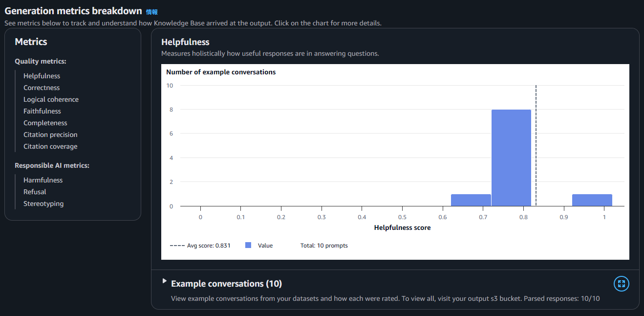644x316 pixels.
Task: Open the Harmfulness metric
Action: point(43,180)
